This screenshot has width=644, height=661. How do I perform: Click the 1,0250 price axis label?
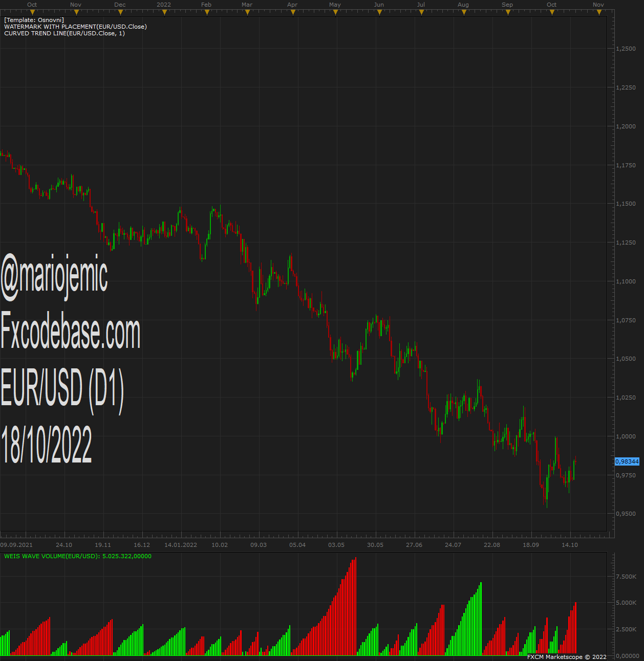point(626,398)
